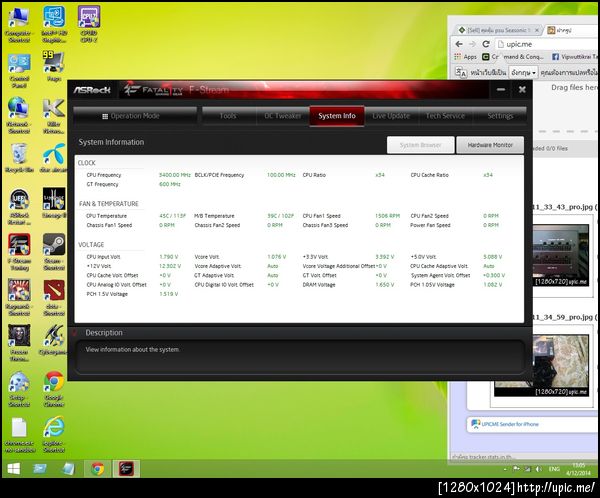The height and width of the screenshot is (498, 600).
Task: Open the Facebook bookmark in Chrome
Action: [x=574, y=57]
